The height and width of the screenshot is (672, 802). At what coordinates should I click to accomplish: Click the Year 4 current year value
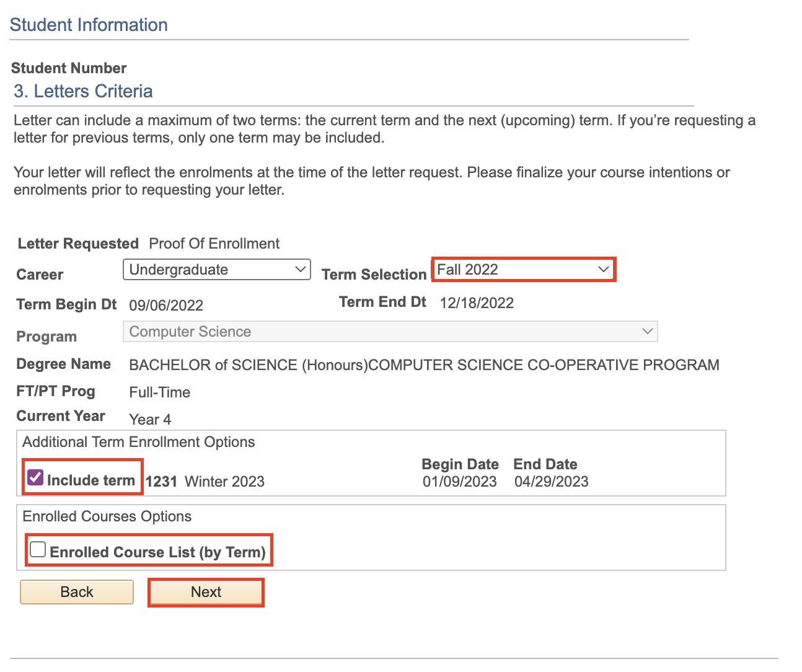(150, 420)
